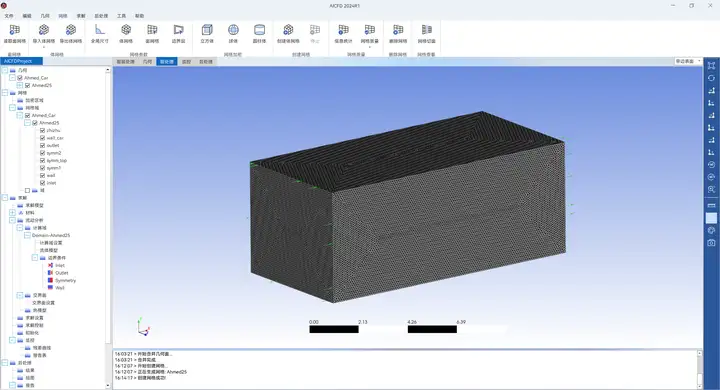This screenshot has height=390, width=720.
Task: Collapse the 边界条件 boundary conditions node
Action: (x=34, y=258)
